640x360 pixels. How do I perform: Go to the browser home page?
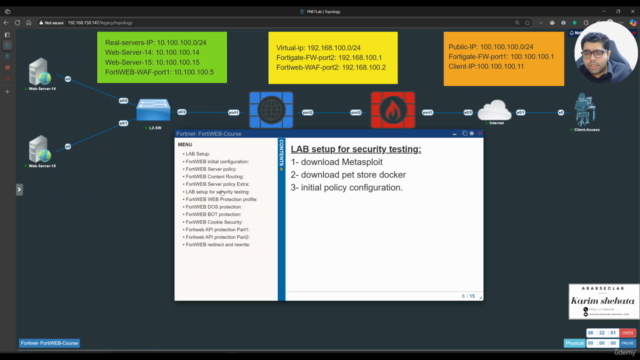[x=29, y=23]
